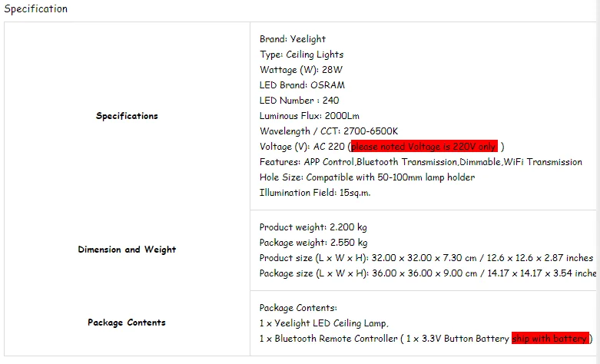Click the Hole Size lamp holder text
Image resolution: width=600 pixels, height=364 pixels.
[x=367, y=177]
